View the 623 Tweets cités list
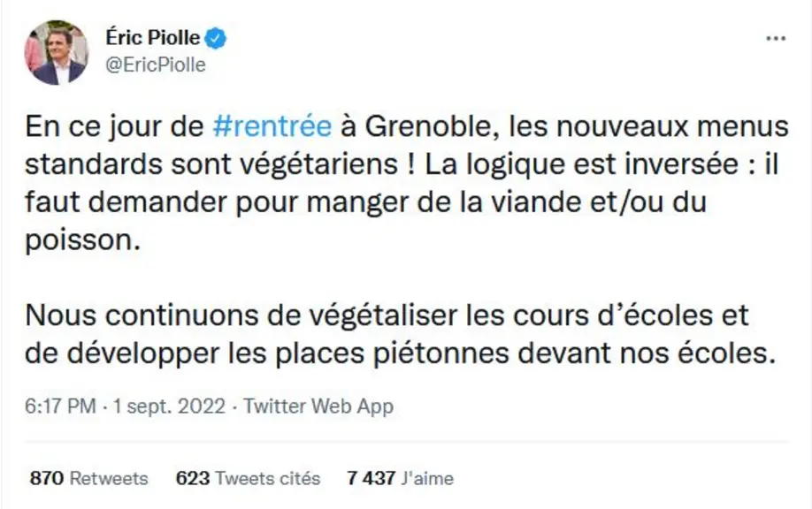Screen dimensions: 812x509 (248, 478)
